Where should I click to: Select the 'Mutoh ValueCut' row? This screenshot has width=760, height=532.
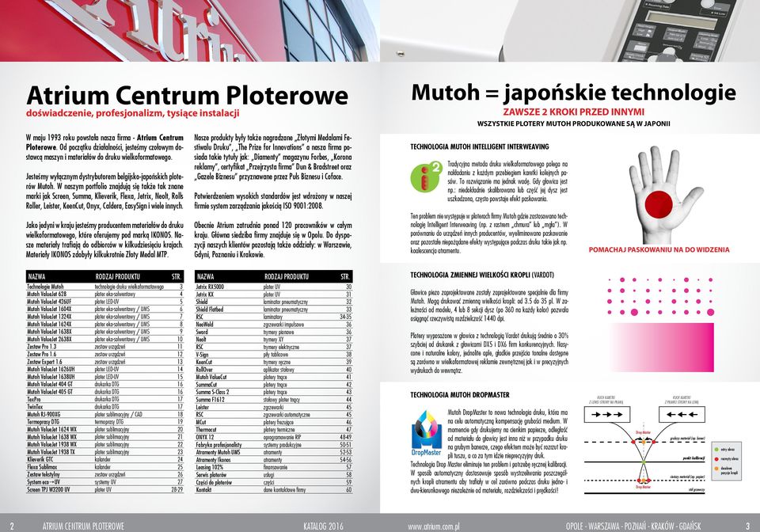point(273,377)
